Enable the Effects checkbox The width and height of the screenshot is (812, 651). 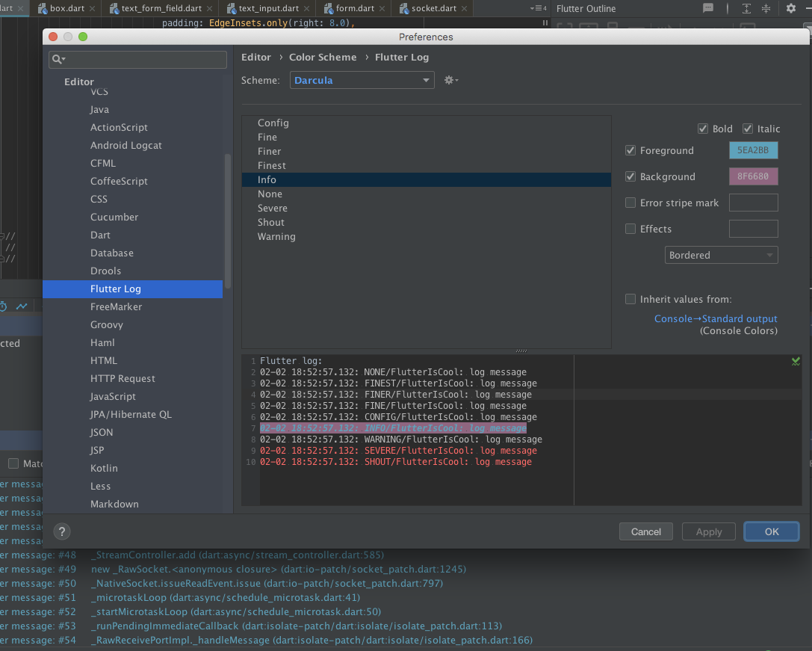630,229
